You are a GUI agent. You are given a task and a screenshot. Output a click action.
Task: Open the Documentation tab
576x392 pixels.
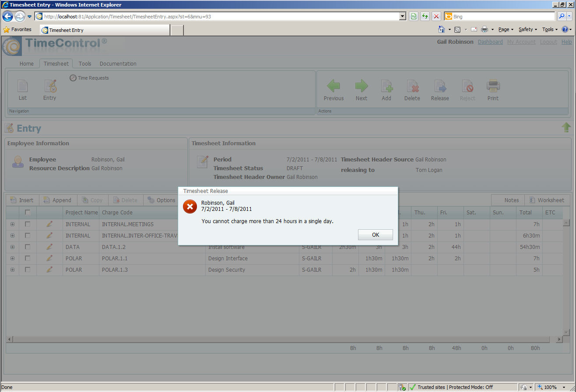(x=118, y=63)
